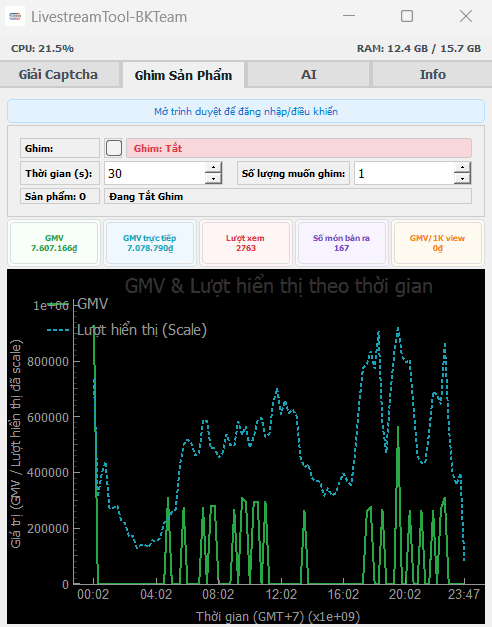Click the LivestreamTool-BKTeam app icon
Image resolution: width=492 pixels, height=627 pixels.
click(x=15, y=16)
